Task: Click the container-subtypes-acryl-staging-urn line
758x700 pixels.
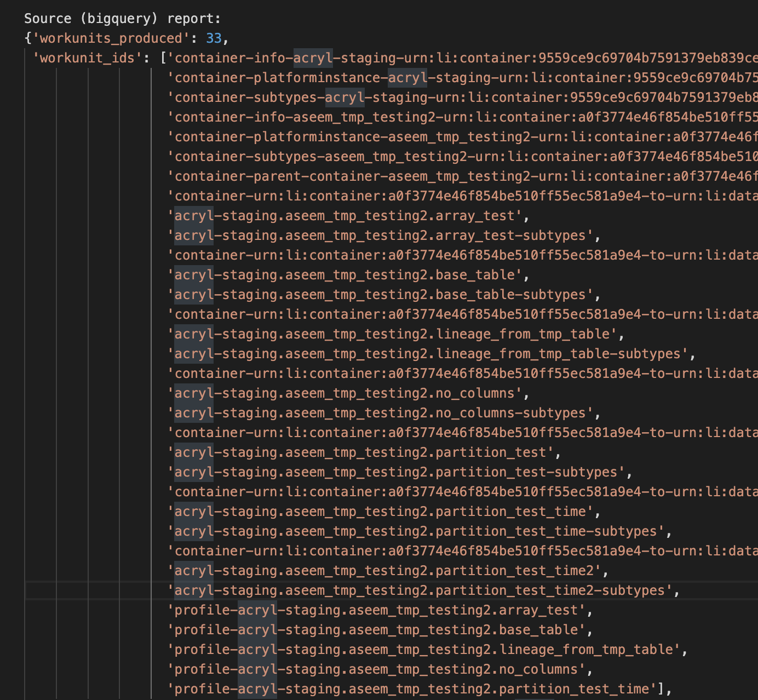Action: (462, 97)
